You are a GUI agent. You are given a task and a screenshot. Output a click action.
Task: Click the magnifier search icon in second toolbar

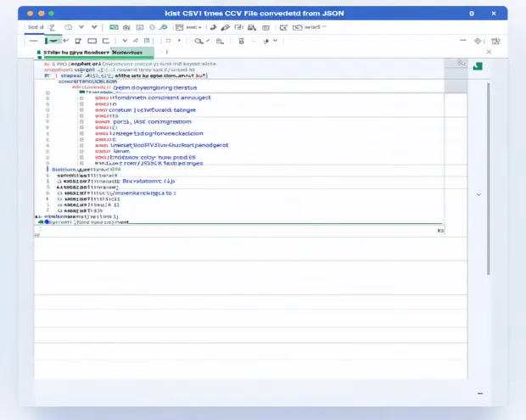[199, 41]
